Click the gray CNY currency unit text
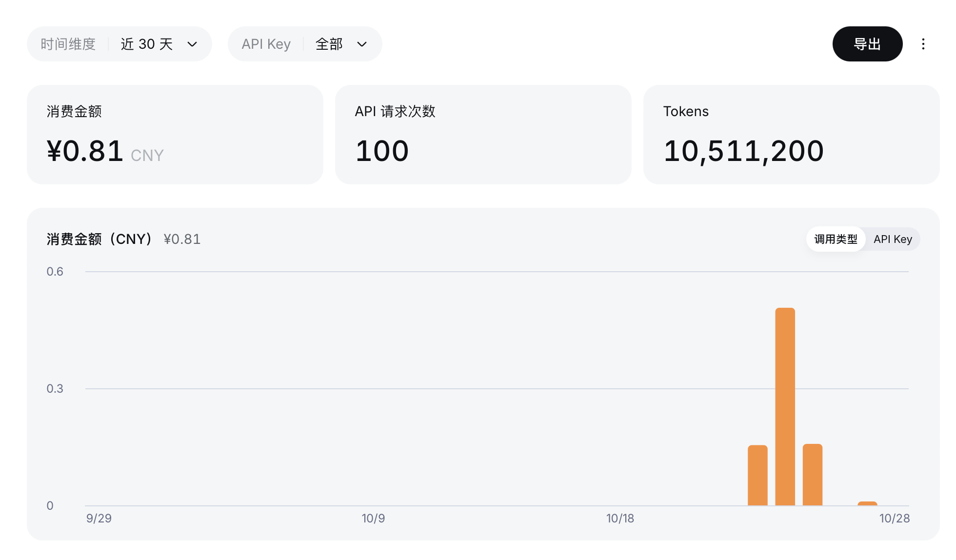The width and height of the screenshot is (956, 560). point(147,156)
